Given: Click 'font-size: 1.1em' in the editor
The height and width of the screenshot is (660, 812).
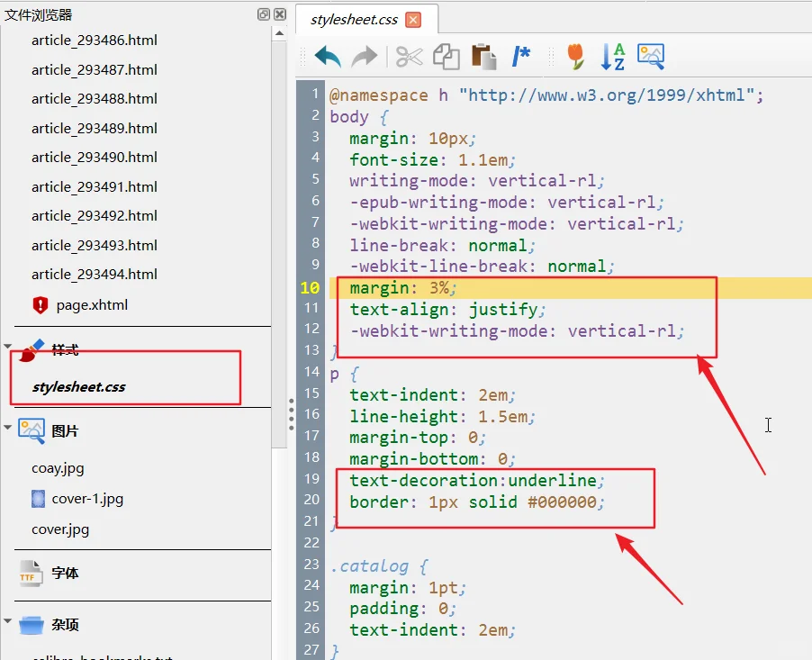Looking at the screenshot, I should pyautogui.click(x=432, y=160).
